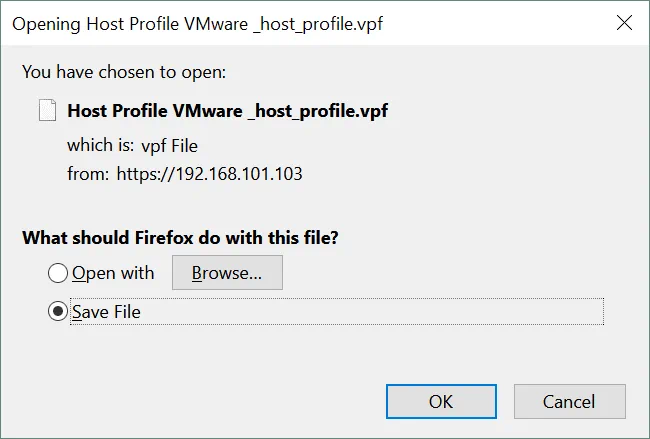The width and height of the screenshot is (650, 439).
Task: Click the Browse... button
Action: click(x=227, y=273)
